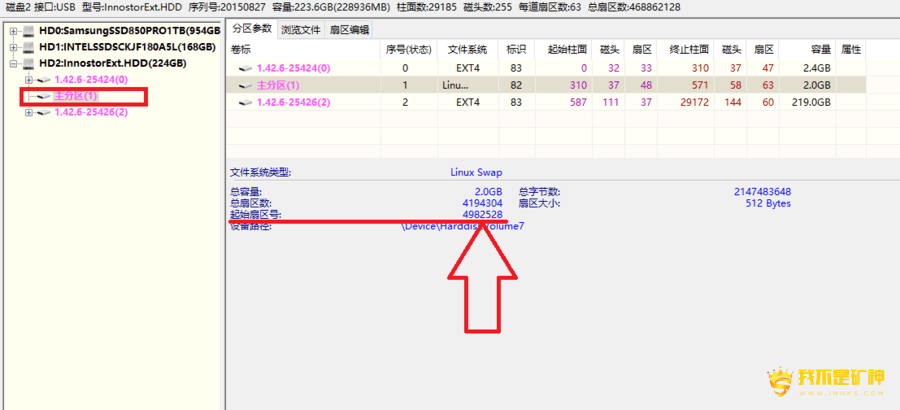Click drive icon beside 1.42.6-25426(2) in tree

44,113
